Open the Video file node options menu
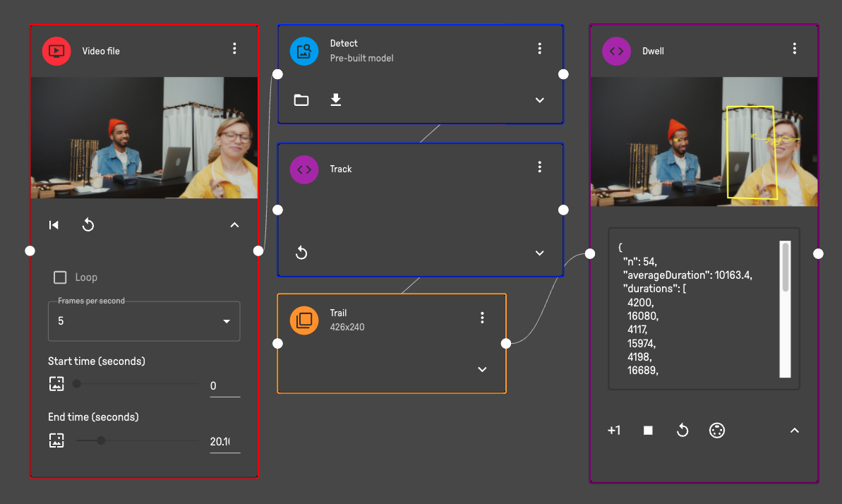 pyautogui.click(x=235, y=49)
